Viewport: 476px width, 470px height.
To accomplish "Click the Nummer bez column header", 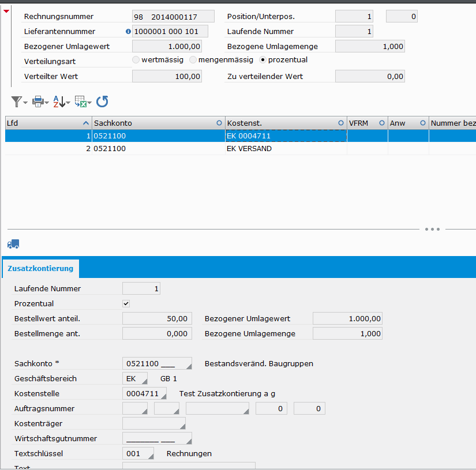I will (x=452, y=123).
